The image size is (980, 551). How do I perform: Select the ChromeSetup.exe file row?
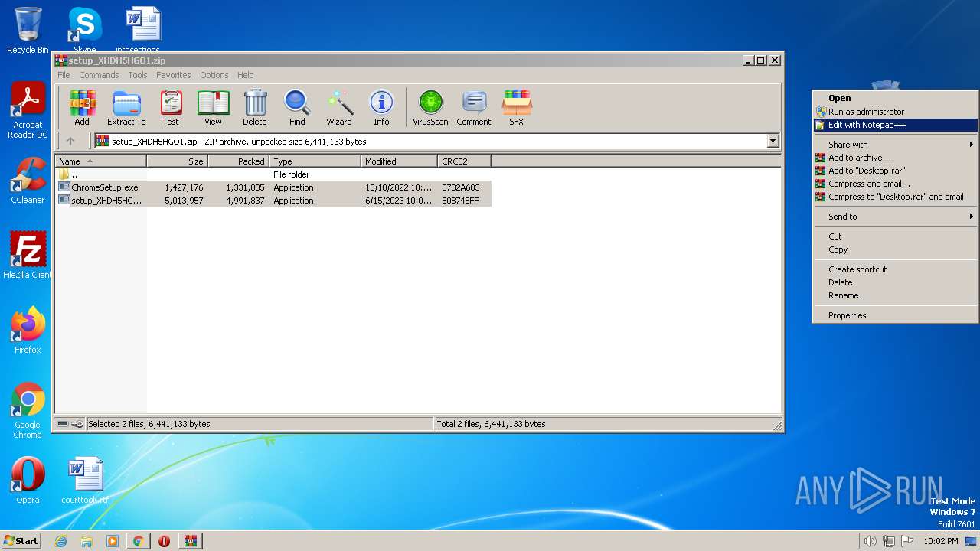[273, 187]
